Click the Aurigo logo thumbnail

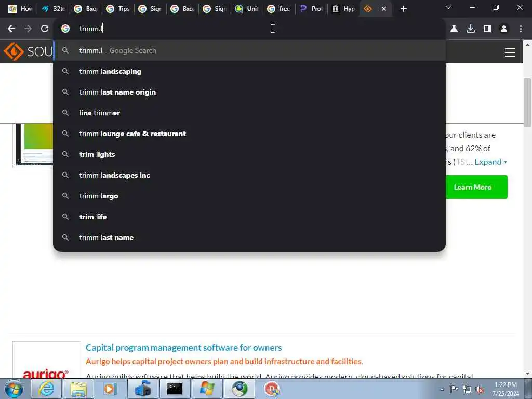click(46, 360)
